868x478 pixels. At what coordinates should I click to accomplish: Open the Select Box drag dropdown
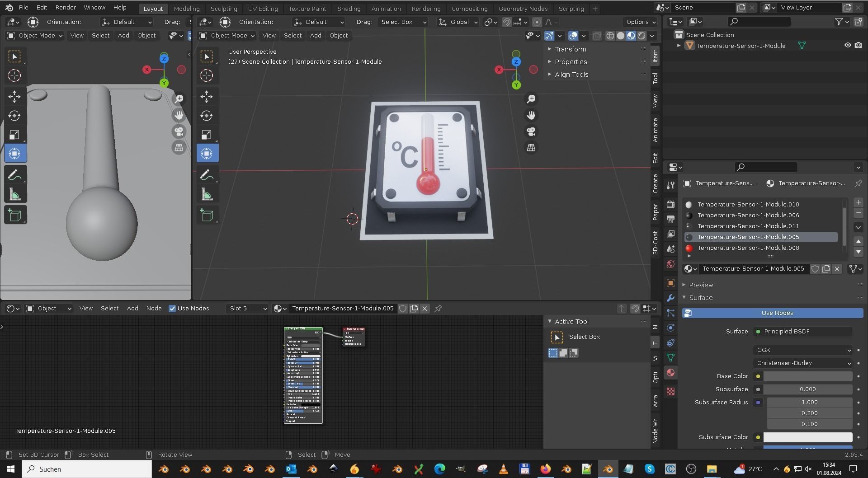[x=403, y=22]
